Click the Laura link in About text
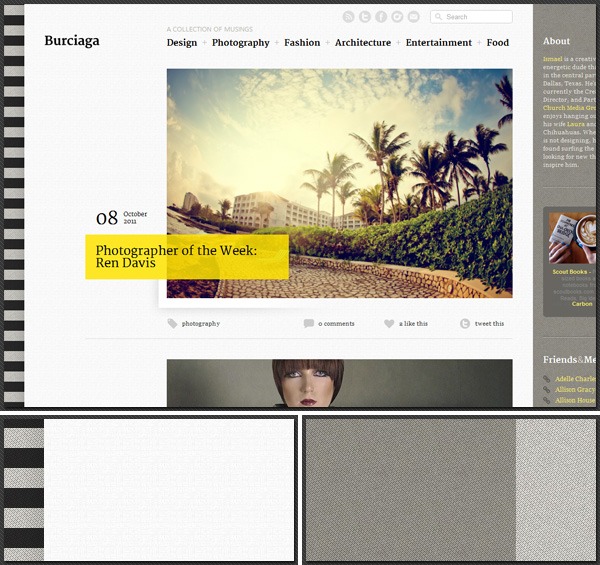The image size is (600, 565). [x=576, y=124]
